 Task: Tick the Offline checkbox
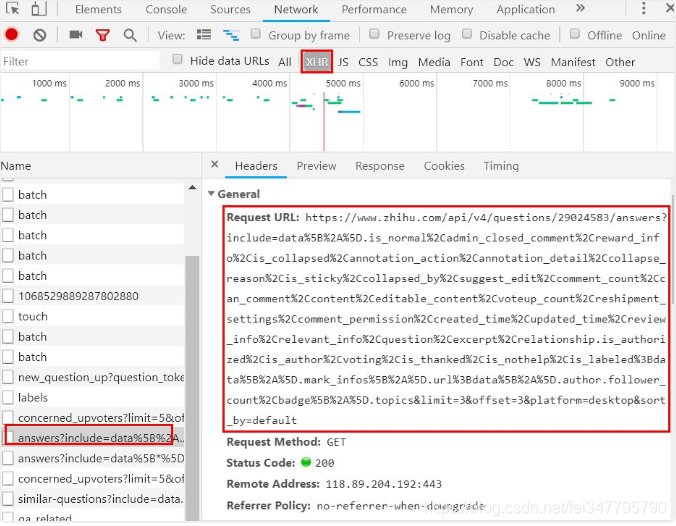[575, 34]
